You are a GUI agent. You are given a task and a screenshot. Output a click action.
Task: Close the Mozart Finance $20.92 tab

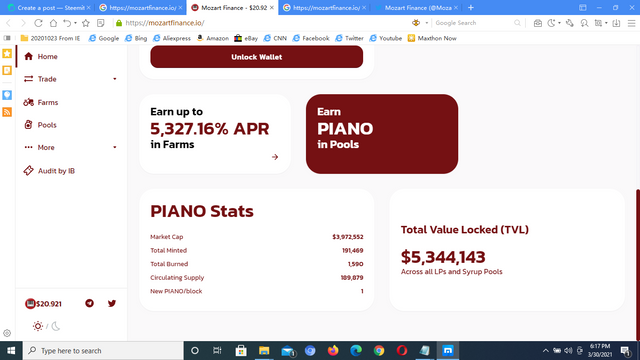pos(271,7)
